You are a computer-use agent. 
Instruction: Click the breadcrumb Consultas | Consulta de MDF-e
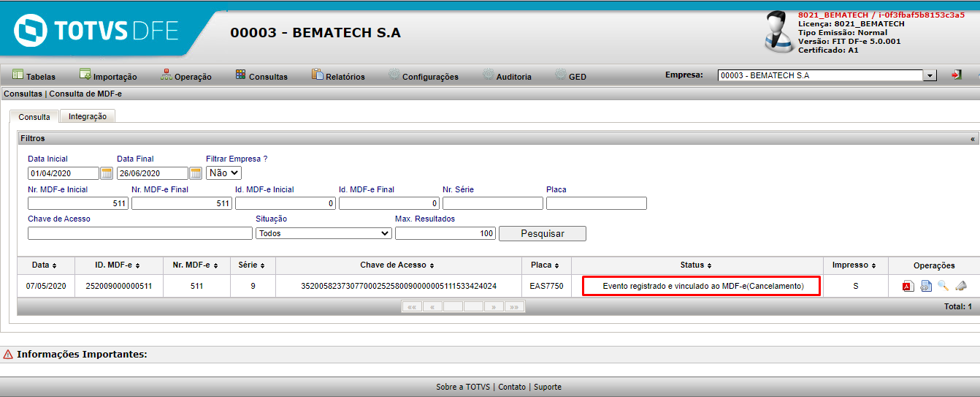pos(63,94)
